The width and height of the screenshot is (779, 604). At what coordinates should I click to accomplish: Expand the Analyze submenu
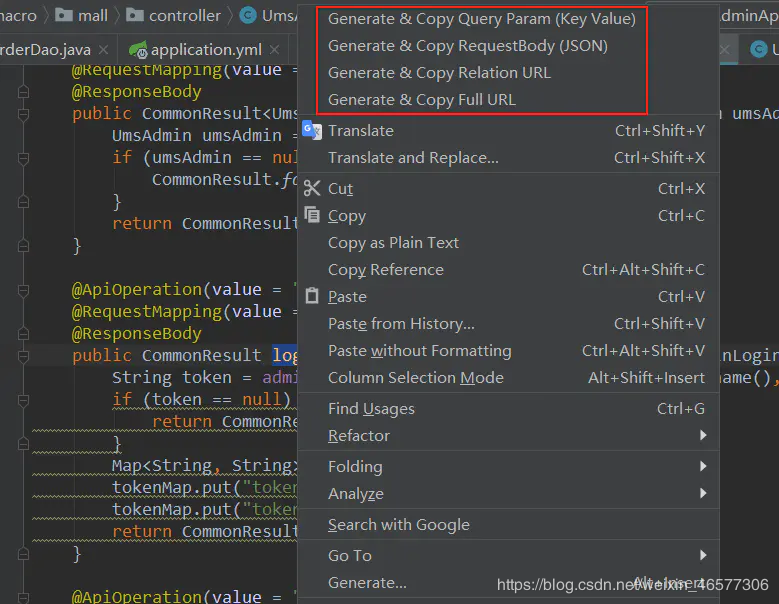click(509, 493)
